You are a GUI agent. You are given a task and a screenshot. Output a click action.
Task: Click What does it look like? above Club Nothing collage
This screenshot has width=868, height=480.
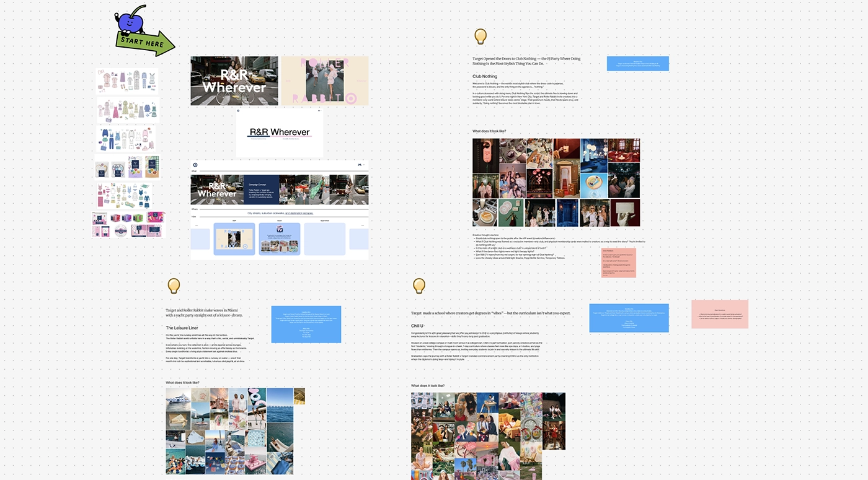pos(489,131)
